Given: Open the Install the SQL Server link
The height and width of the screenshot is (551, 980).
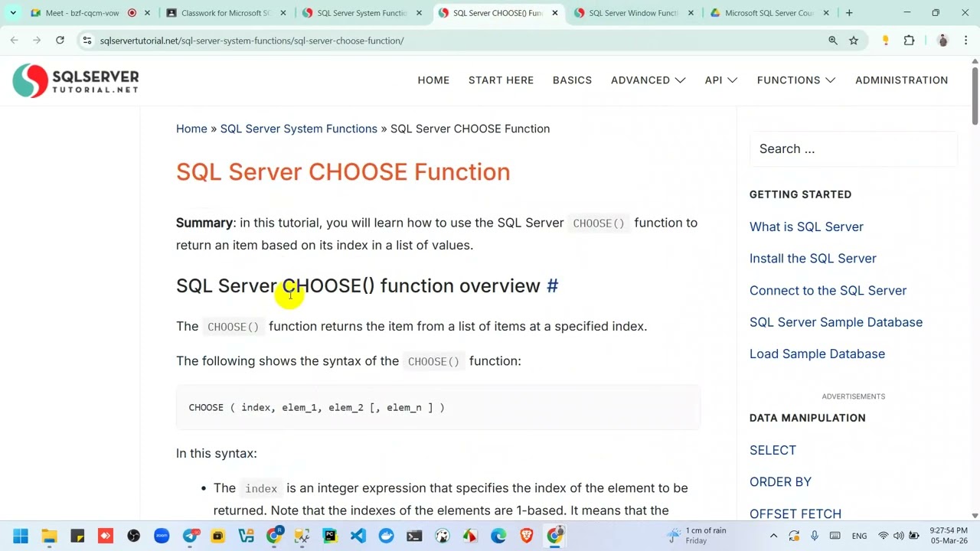Looking at the screenshot, I should (x=813, y=258).
